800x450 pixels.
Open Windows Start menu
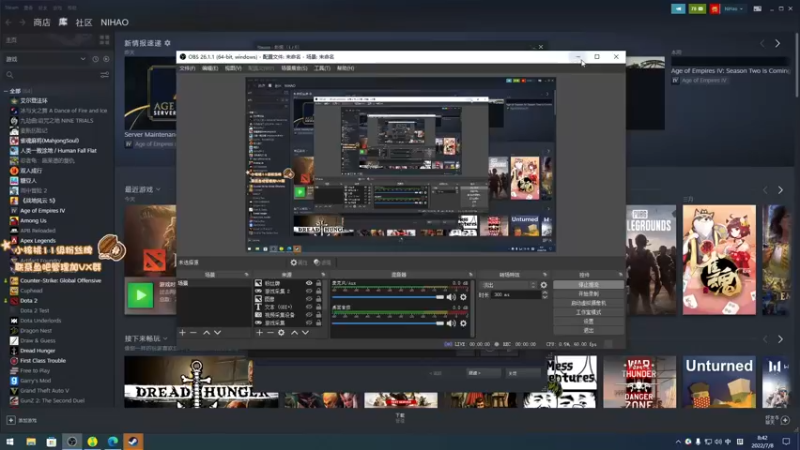[x=10, y=441]
